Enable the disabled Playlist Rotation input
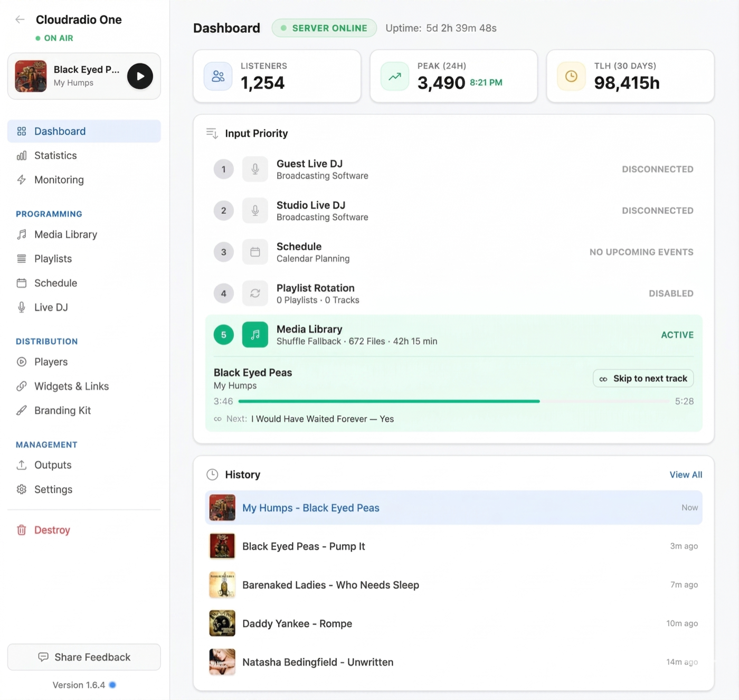The width and height of the screenshot is (739, 700). [x=454, y=294]
